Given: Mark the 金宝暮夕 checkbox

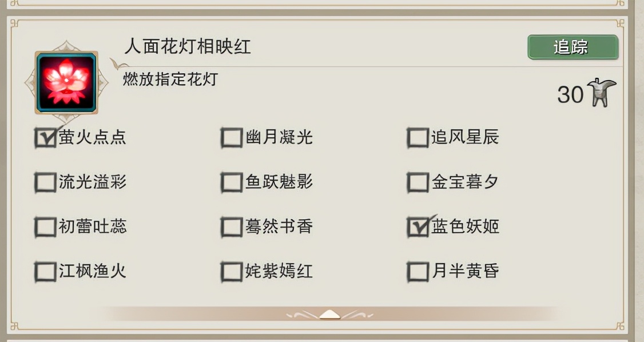Looking at the screenshot, I should pos(418,182).
